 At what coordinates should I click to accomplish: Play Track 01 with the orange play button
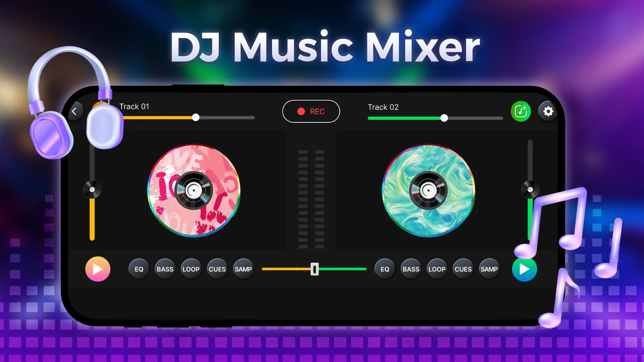(x=98, y=269)
